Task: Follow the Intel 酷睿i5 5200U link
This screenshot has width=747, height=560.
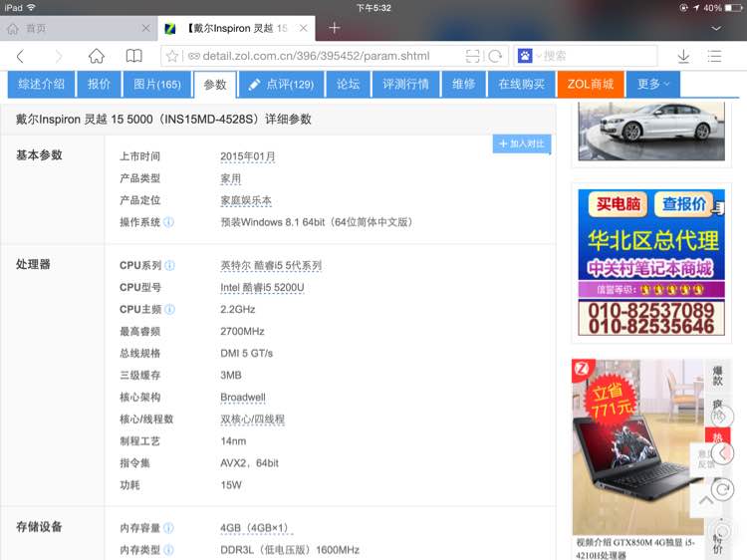Action: click(262, 287)
